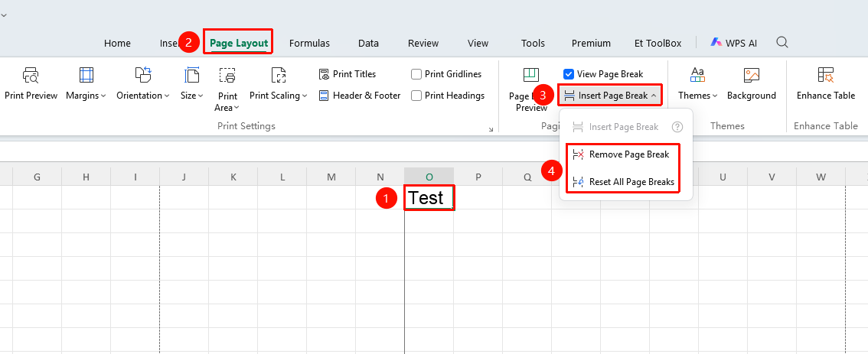
Task: Select column header V
Action: coord(772,177)
